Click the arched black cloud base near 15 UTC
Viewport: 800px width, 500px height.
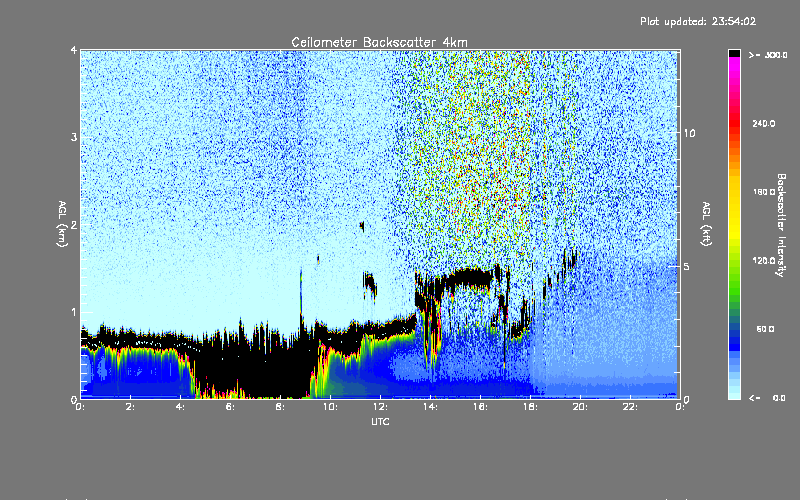pos(467,278)
